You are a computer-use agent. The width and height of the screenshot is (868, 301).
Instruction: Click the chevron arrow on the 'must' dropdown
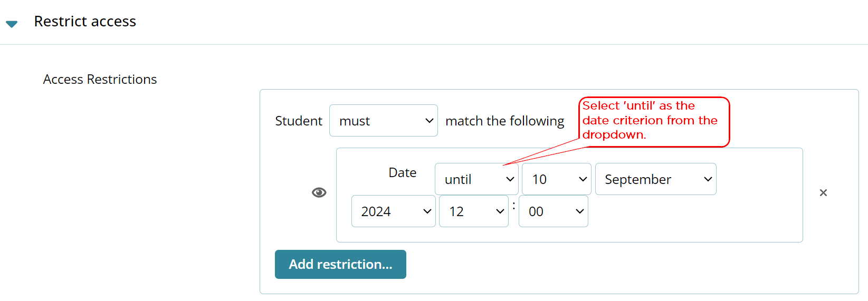[x=429, y=121]
